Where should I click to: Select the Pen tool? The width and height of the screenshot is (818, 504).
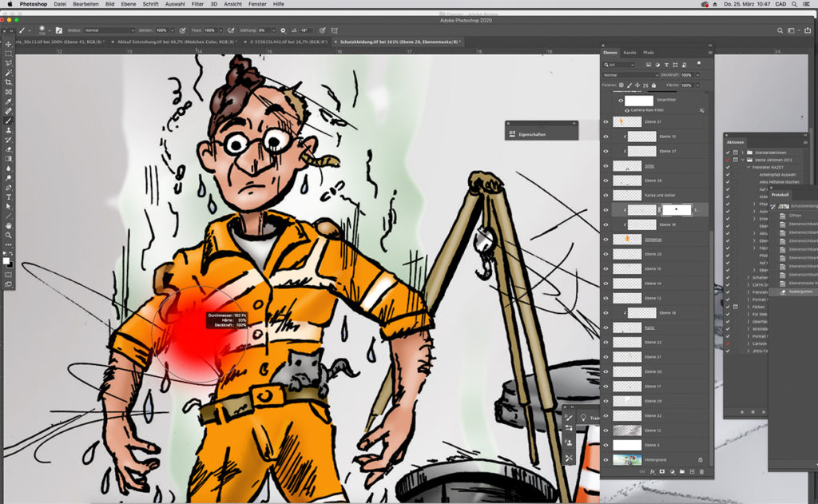pos(8,188)
